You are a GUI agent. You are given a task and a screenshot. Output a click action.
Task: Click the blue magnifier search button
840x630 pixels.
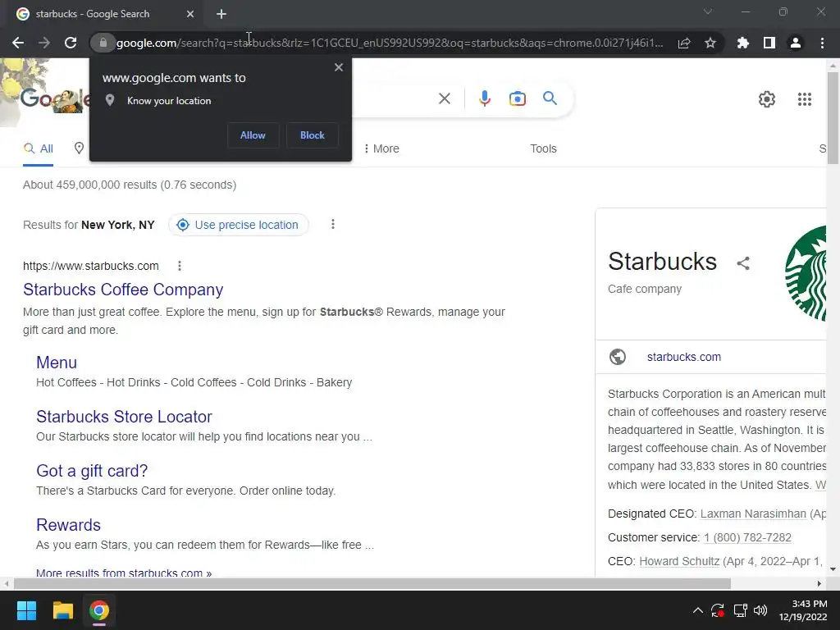point(550,98)
